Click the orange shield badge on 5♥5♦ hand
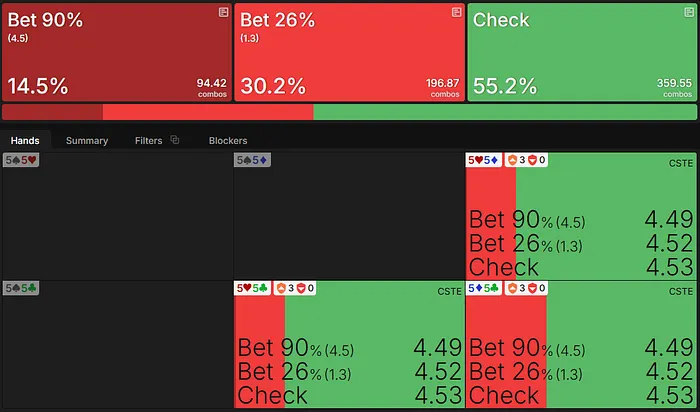Viewport: 700px width, 412px height. (x=514, y=160)
